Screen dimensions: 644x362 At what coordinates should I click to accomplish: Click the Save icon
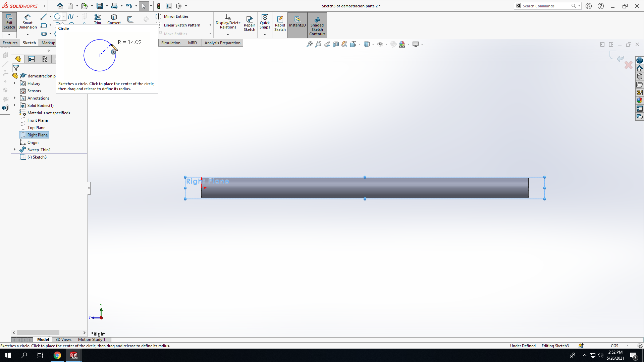tap(100, 6)
